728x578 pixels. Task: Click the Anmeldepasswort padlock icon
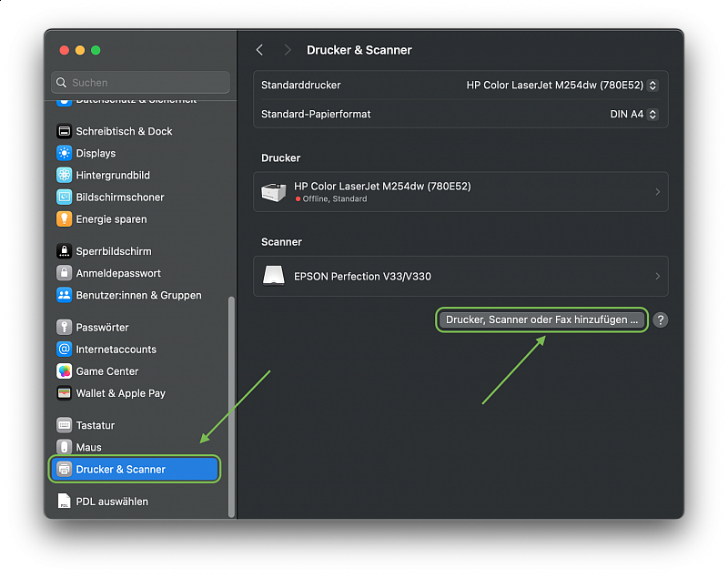64,273
